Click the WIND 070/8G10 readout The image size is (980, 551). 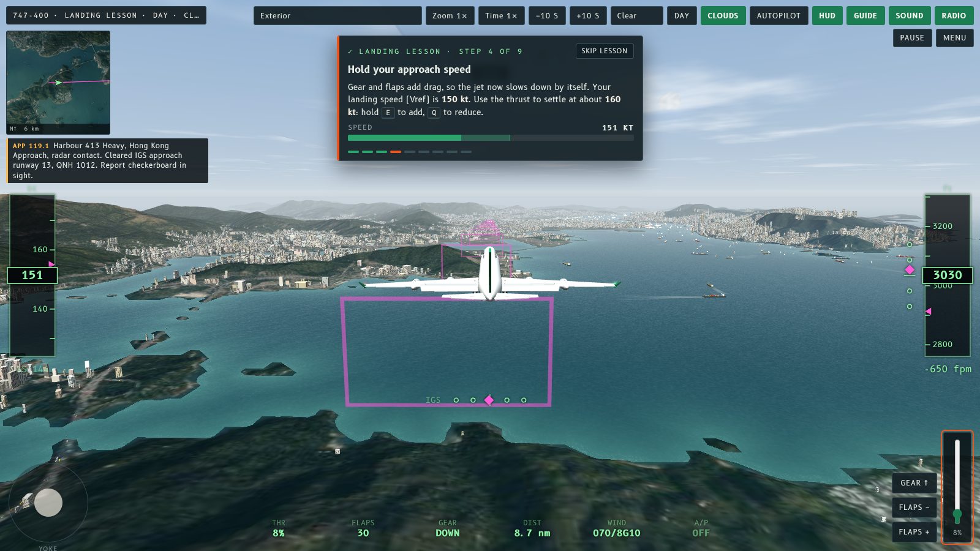tap(617, 528)
